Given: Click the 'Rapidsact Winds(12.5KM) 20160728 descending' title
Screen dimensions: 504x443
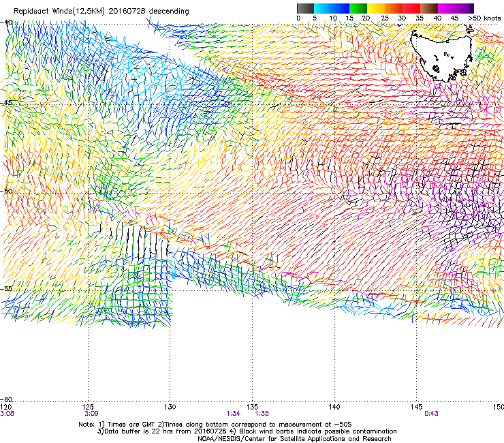Looking at the screenshot, I should tap(101, 11).
